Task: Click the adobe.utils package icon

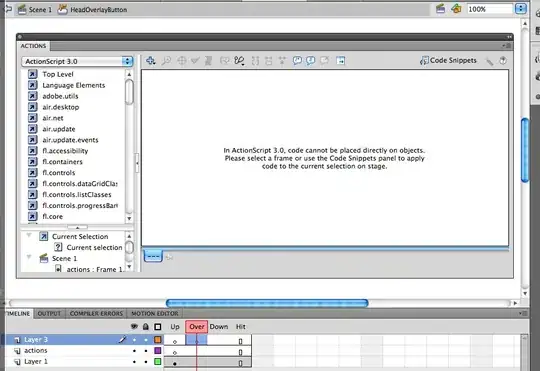Action: click(32, 96)
